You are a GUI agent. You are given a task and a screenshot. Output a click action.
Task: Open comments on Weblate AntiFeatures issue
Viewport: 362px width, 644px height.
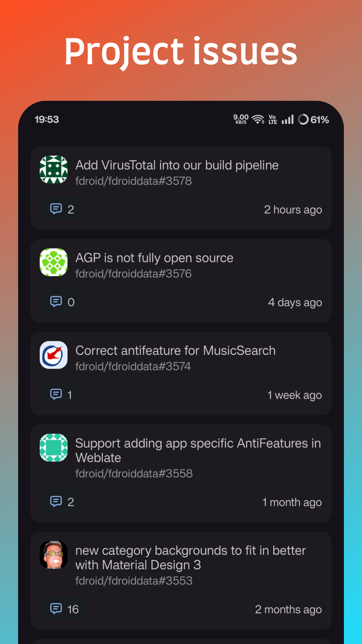click(x=62, y=502)
